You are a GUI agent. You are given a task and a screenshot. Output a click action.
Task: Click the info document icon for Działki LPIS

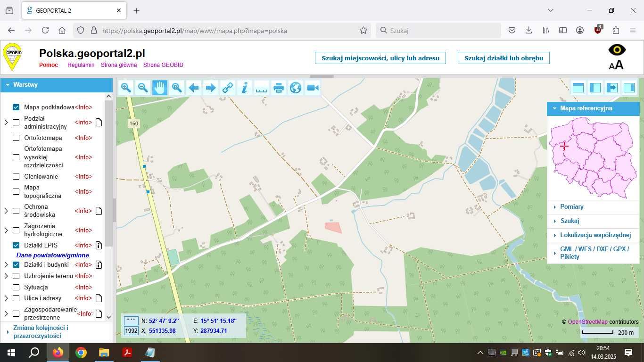pos(99,245)
